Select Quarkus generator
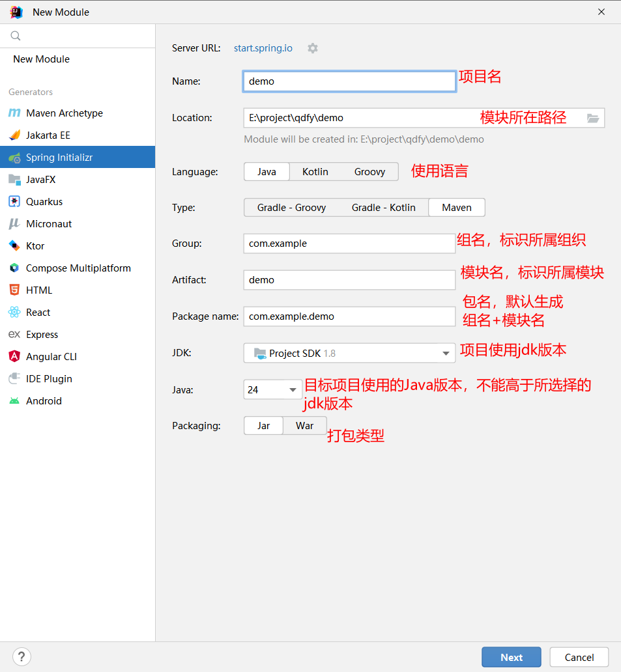This screenshot has height=672, width=621. coord(78,202)
